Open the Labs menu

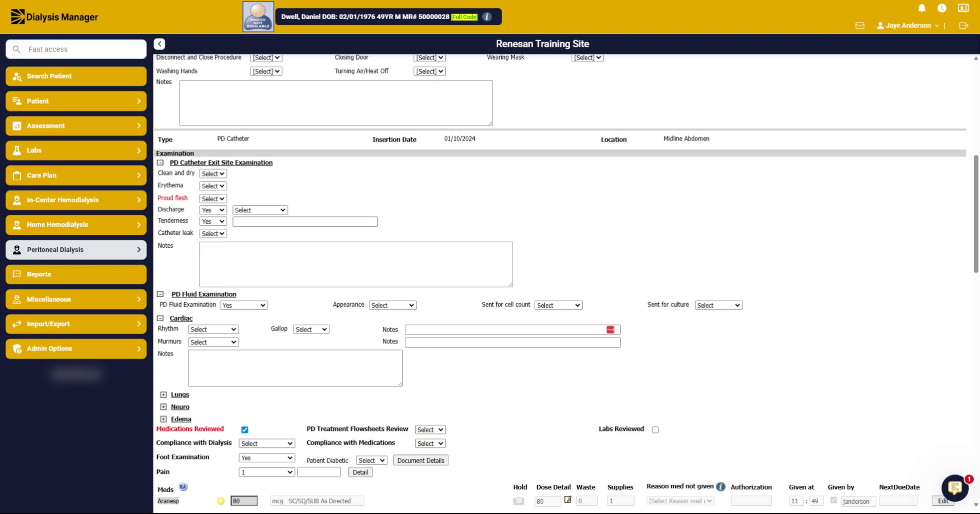(76, 150)
